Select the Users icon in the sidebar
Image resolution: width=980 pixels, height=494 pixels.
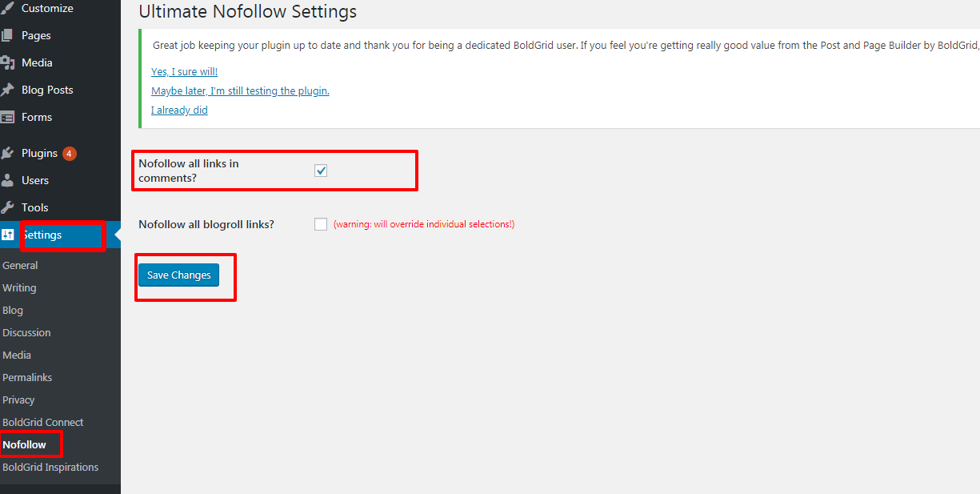10,180
